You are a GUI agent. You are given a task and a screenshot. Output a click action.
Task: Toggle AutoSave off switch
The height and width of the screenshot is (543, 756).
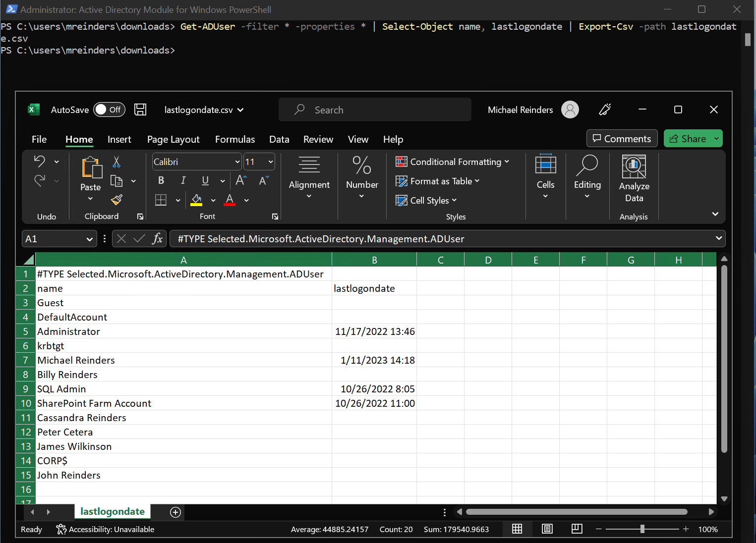click(109, 109)
